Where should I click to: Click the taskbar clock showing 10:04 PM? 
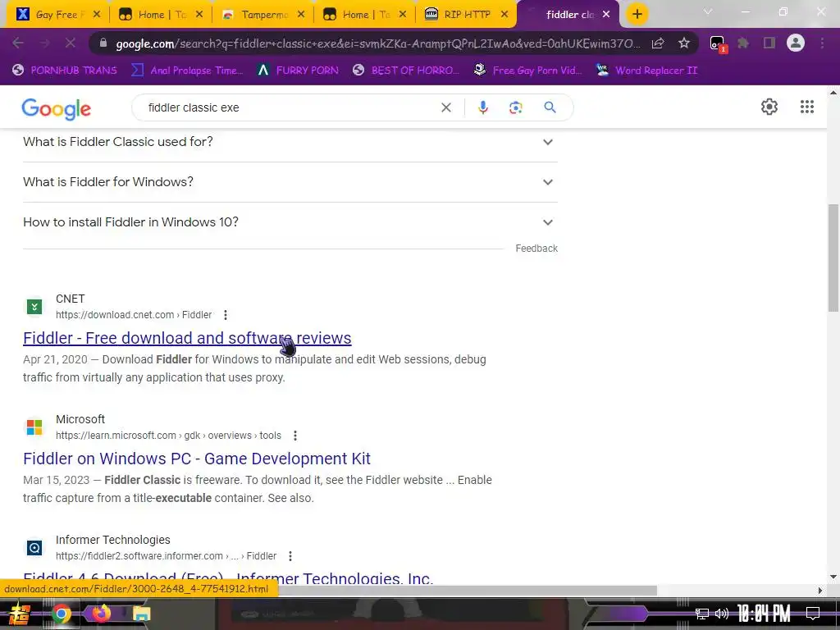(x=764, y=614)
